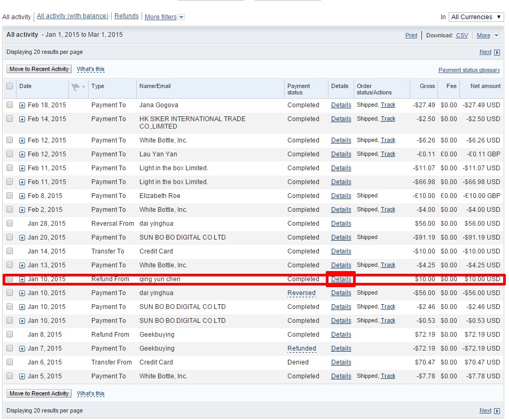Image resolution: width=509 pixels, height=420 pixels.
Task: Open the All Currencies dropdown
Action: [476, 17]
